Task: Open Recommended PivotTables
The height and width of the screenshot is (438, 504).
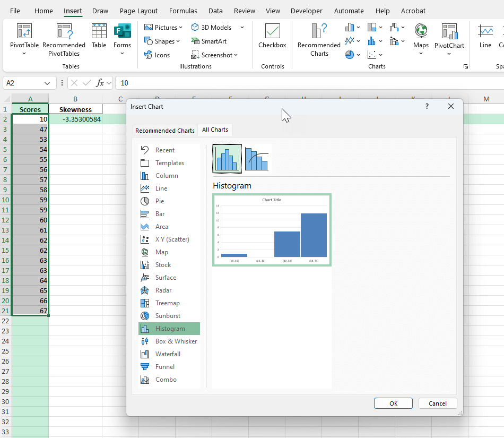Action: click(64, 39)
